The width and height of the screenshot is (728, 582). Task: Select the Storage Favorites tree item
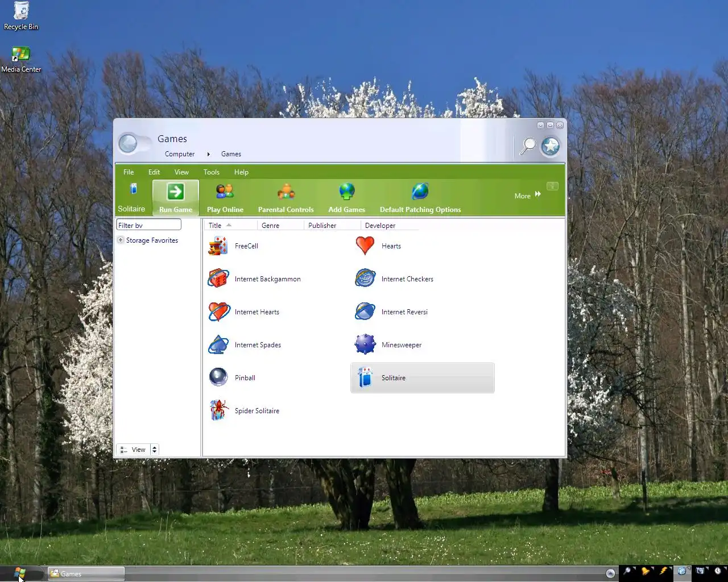tap(152, 240)
